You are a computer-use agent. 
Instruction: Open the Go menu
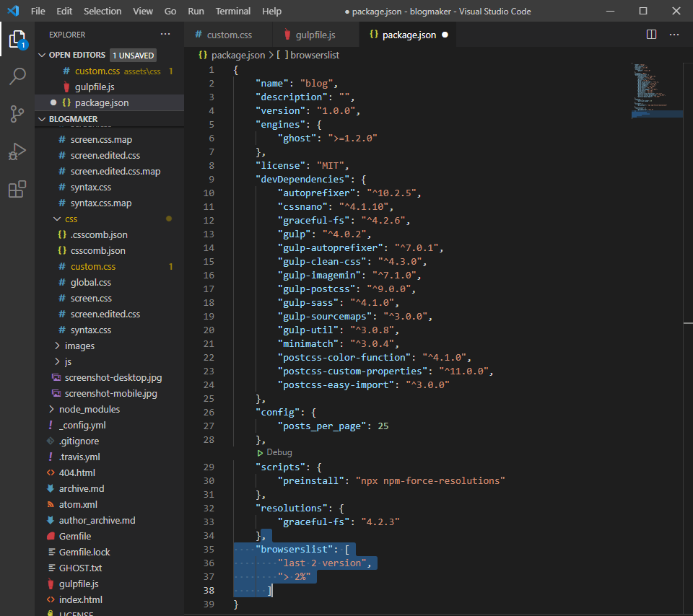click(x=170, y=11)
